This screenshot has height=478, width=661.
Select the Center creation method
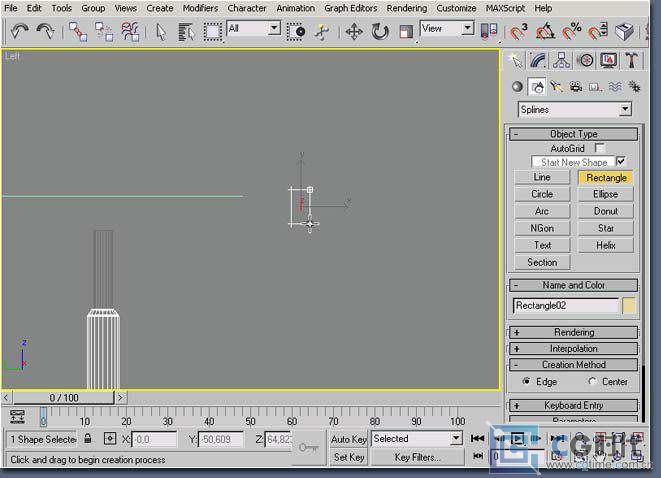(x=592, y=381)
